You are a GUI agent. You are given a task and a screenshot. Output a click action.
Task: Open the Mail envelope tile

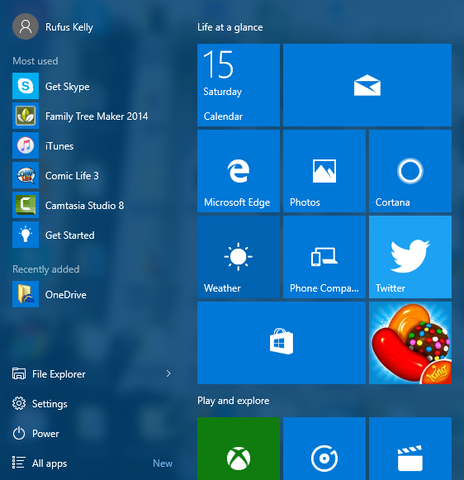367,85
